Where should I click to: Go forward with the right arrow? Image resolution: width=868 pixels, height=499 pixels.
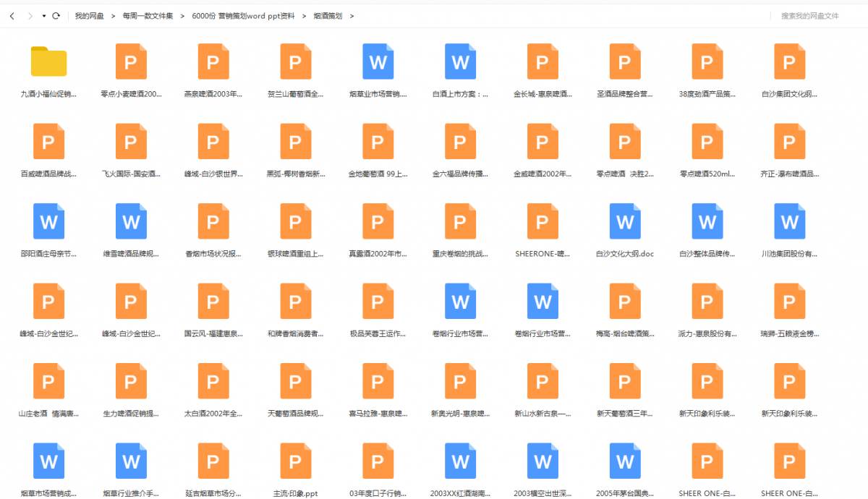tap(30, 16)
